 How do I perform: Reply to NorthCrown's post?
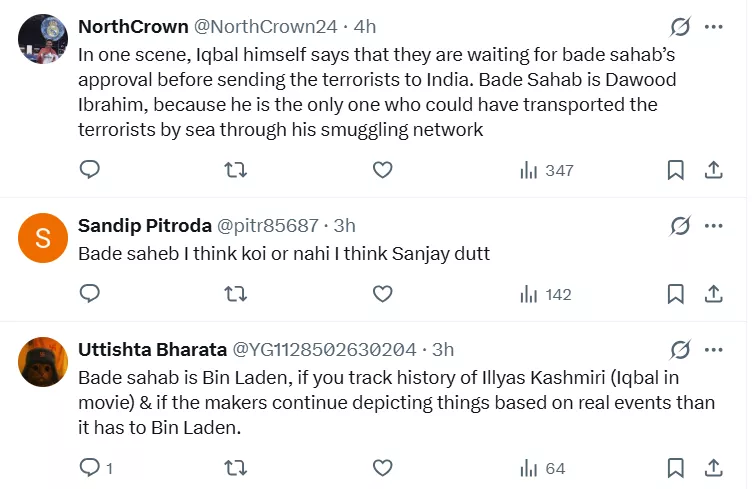pyautogui.click(x=90, y=170)
